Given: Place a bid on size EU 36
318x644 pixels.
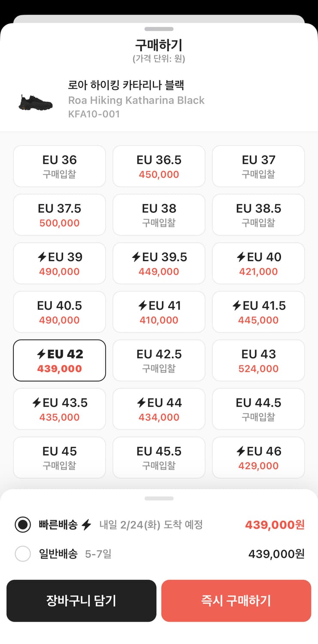Looking at the screenshot, I should (59, 166).
